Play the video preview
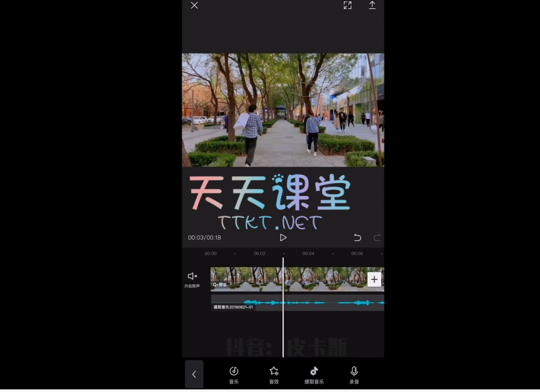The height and width of the screenshot is (392, 540). 283,238
